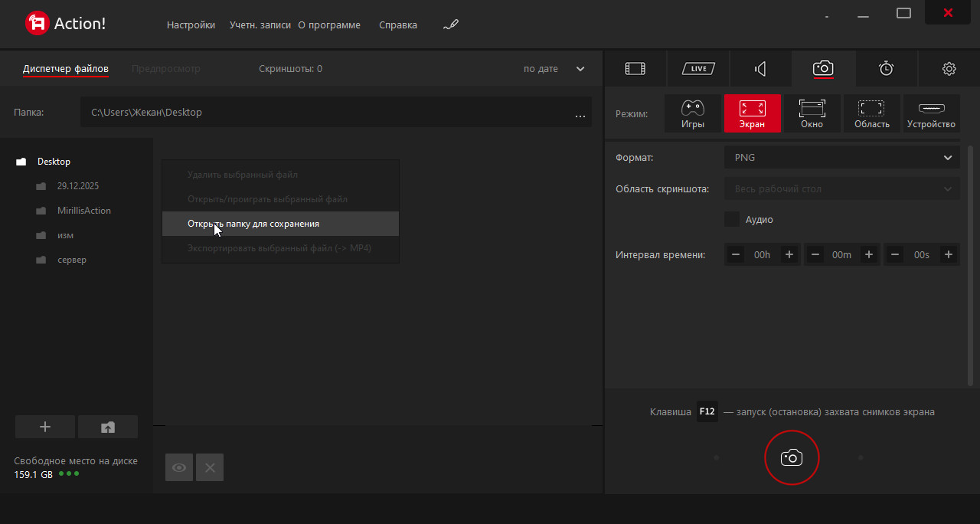Increase hours interval with plus
Screen dimensions: 980x524
(789, 255)
